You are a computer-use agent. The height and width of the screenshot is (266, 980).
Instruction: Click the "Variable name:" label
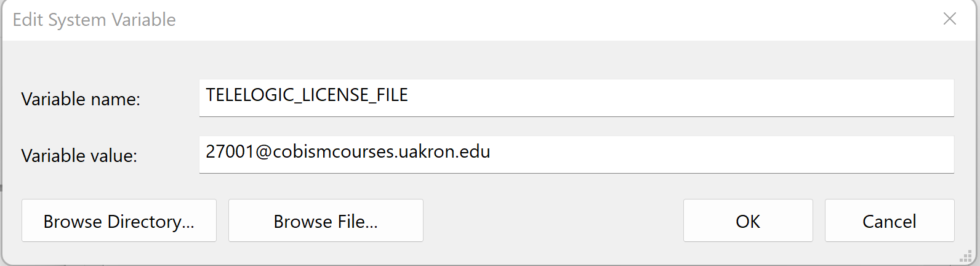click(x=81, y=99)
